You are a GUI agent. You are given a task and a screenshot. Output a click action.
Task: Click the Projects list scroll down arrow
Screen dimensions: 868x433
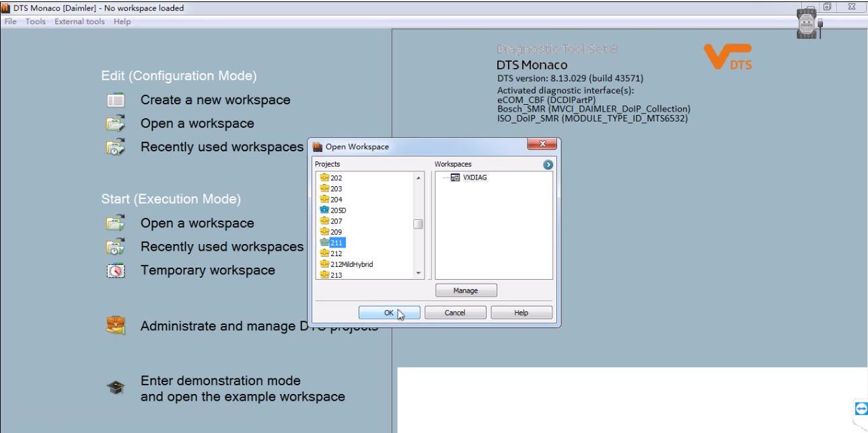419,274
